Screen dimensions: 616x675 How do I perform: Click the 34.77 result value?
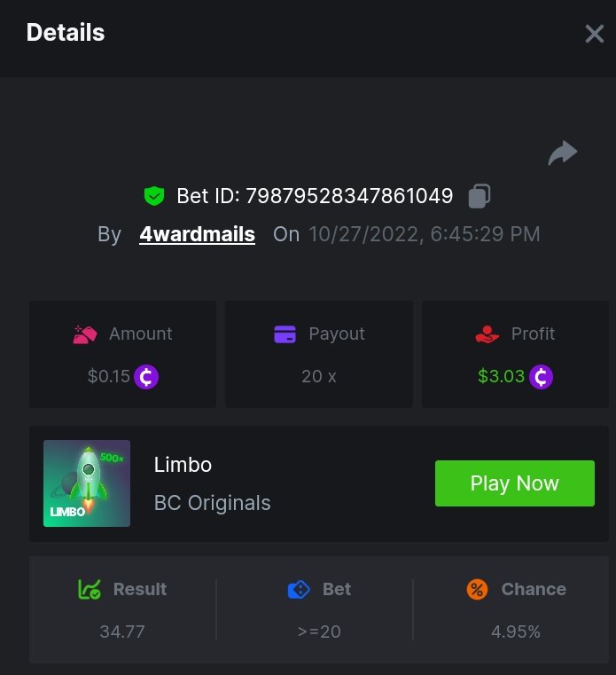point(122,632)
